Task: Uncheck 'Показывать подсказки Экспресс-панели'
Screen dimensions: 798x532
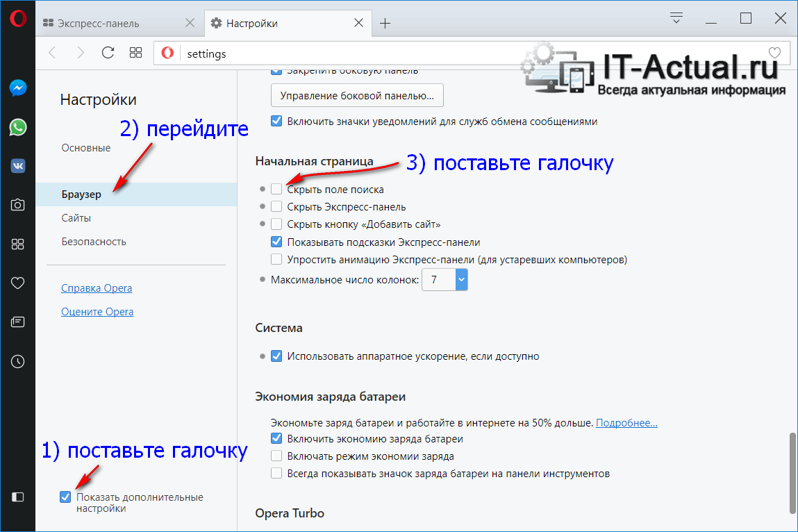Action: [276, 242]
